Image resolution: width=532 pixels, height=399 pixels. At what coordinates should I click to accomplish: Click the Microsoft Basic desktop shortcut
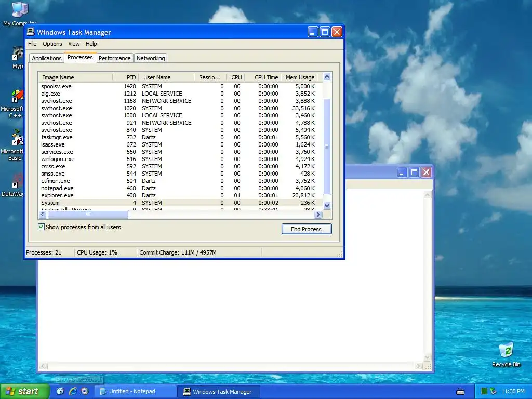13,146
